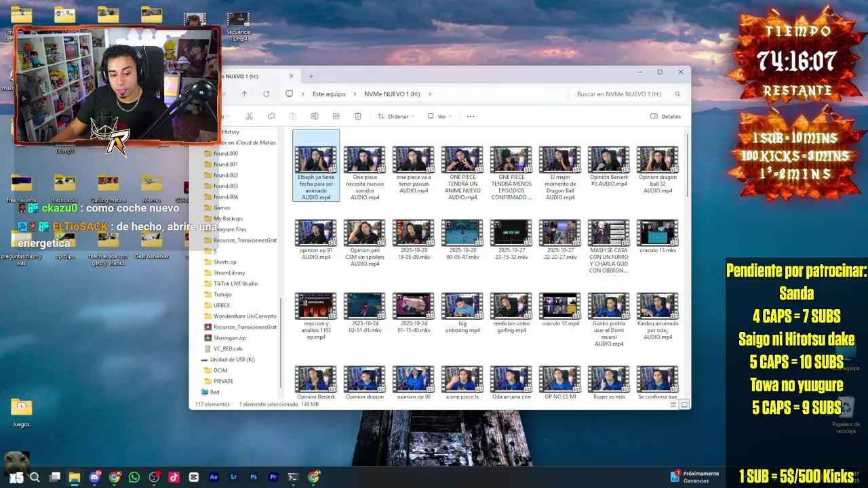Screen dimensions: 868x488
Task: Launch Adobe Photoshop from the taskbar
Action: tap(254, 477)
